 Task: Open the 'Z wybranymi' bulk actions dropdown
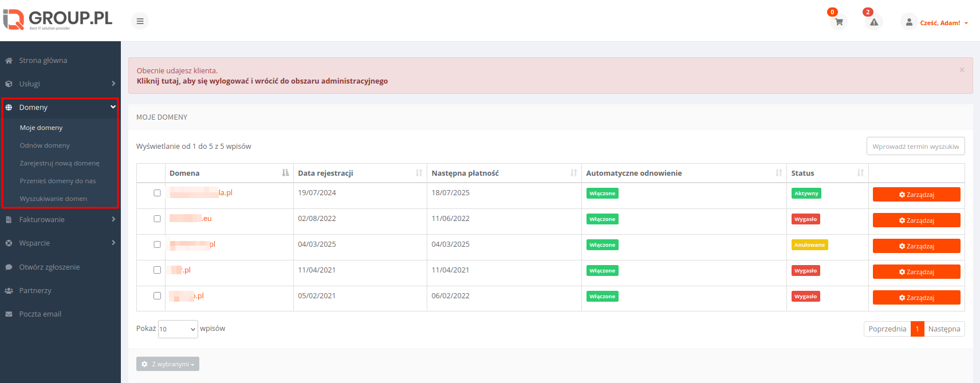[x=168, y=364]
